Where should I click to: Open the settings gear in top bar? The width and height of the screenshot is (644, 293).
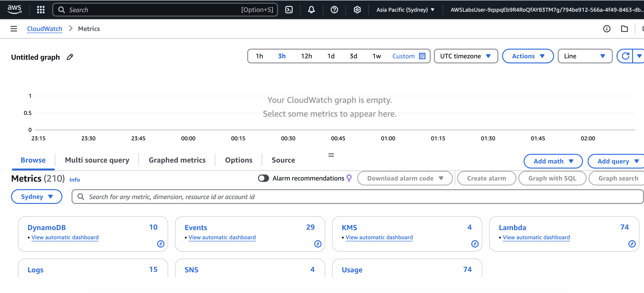(357, 10)
